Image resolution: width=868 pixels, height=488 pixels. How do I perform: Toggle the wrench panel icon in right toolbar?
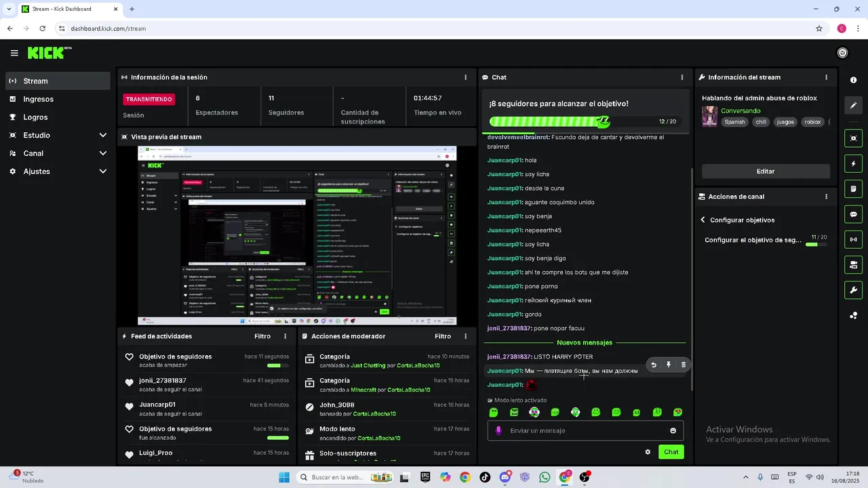point(853,290)
